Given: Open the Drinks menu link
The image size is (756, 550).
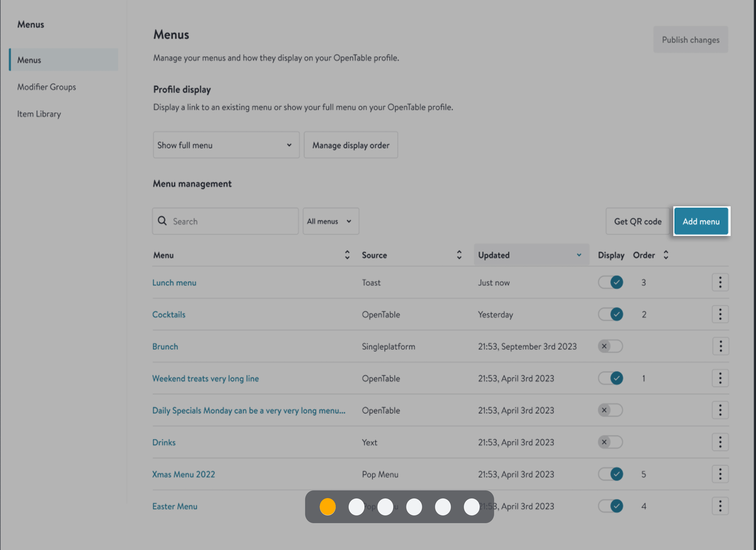Looking at the screenshot, I should 164,443.
